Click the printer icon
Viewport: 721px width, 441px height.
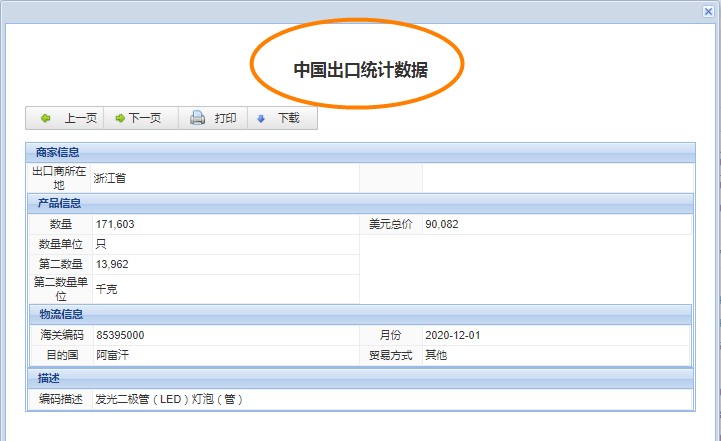[198, 118]
